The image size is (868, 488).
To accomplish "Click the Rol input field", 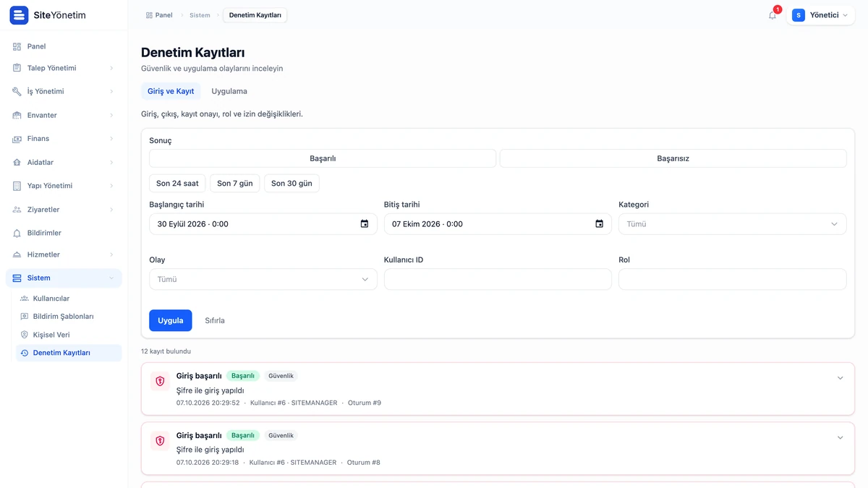I will pyautogui.click(x=732, y=279).
